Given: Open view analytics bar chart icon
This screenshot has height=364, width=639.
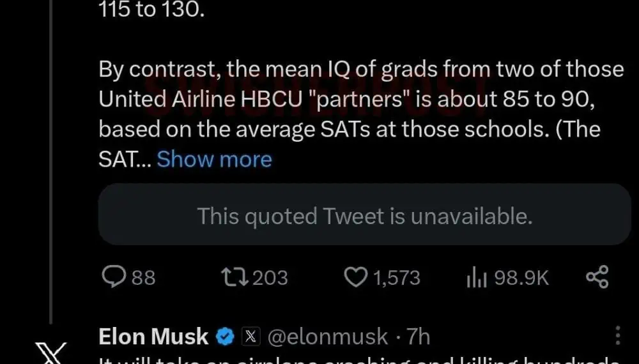Looking at the screenshot, I should (476, 278).
